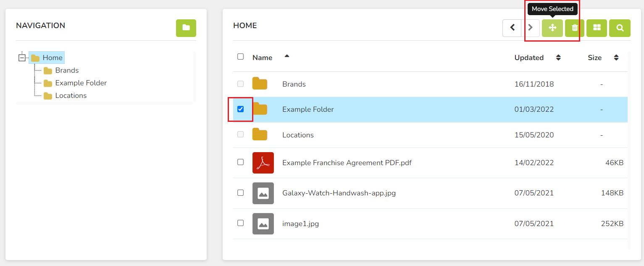This screenshot has height=266, width=644.
Task: Tick the select-all checkbox beside Name
Action: point(240,56)
